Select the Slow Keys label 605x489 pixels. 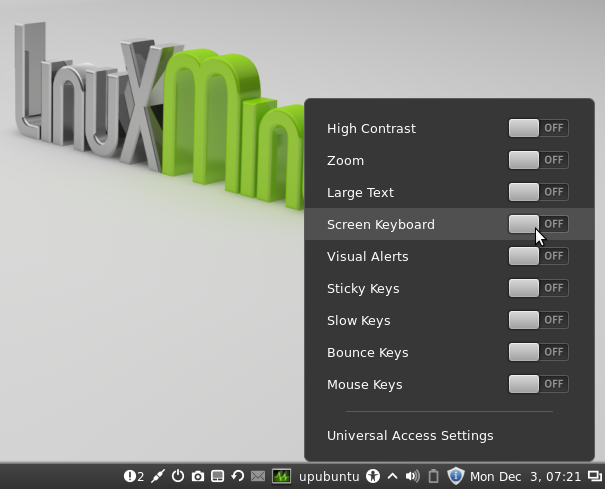click(x=358, y=321)
